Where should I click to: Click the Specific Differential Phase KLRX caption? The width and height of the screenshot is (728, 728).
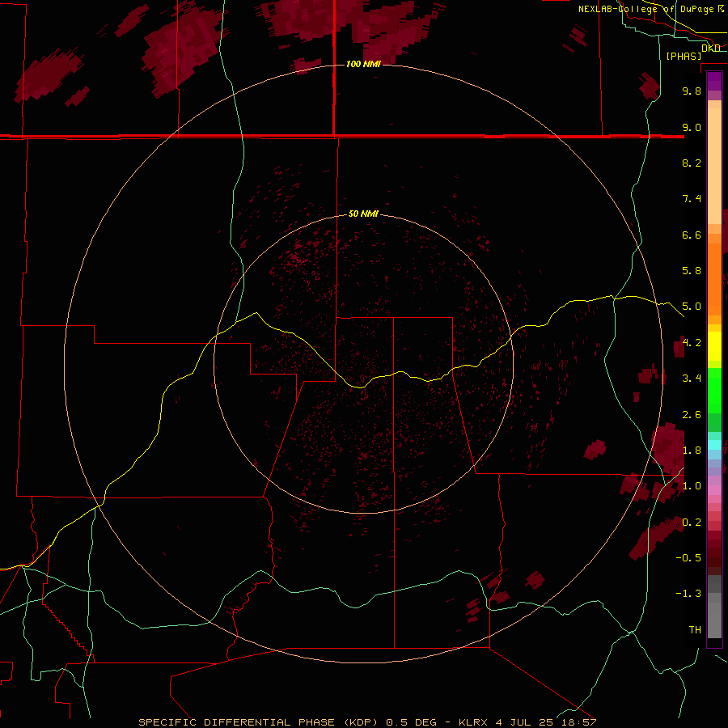click(367, 722)
